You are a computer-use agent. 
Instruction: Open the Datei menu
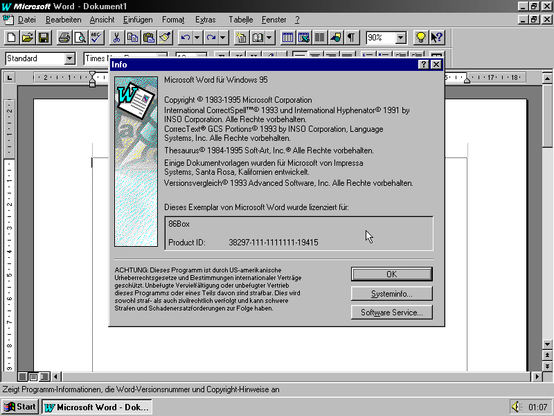coord(27,20)
